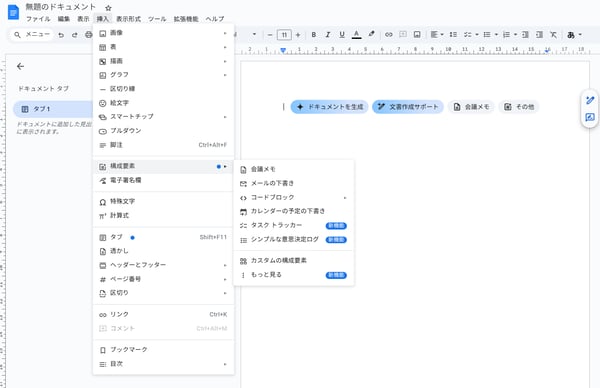Select カレンダーの予定の下書き
This screenshot has width=600, height=388.
pyautogui.click(x=293, y=211)
